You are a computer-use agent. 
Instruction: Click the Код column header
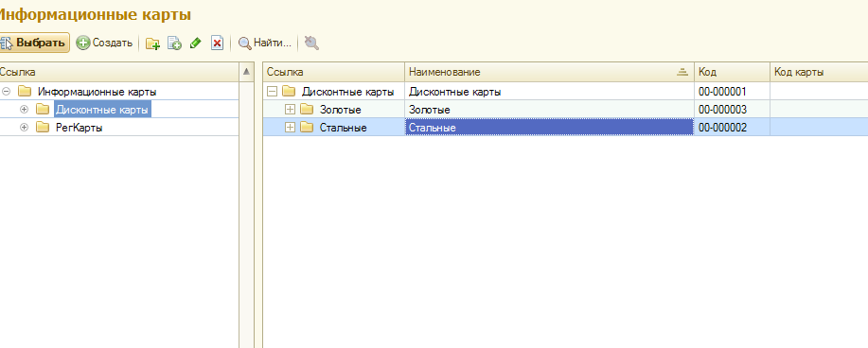(732, 72)
